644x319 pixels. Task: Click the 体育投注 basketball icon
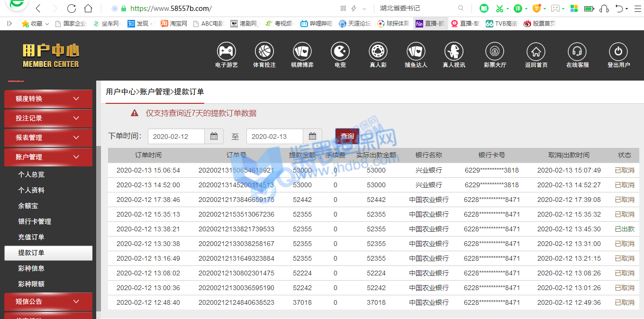264,51
